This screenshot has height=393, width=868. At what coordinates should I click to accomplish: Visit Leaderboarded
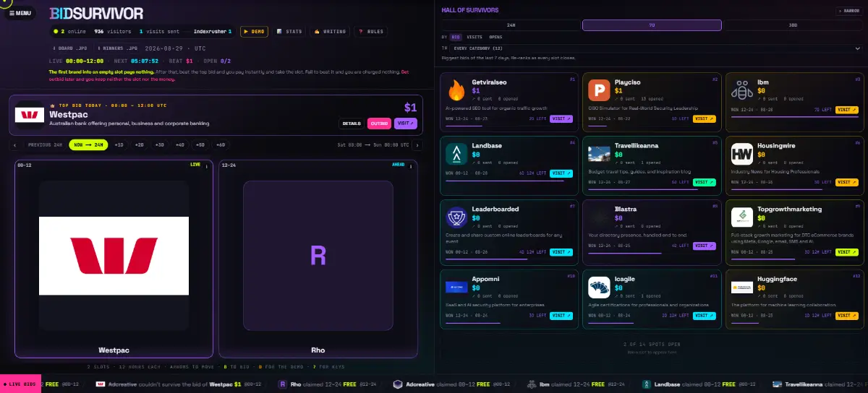(x=561, y=252)
